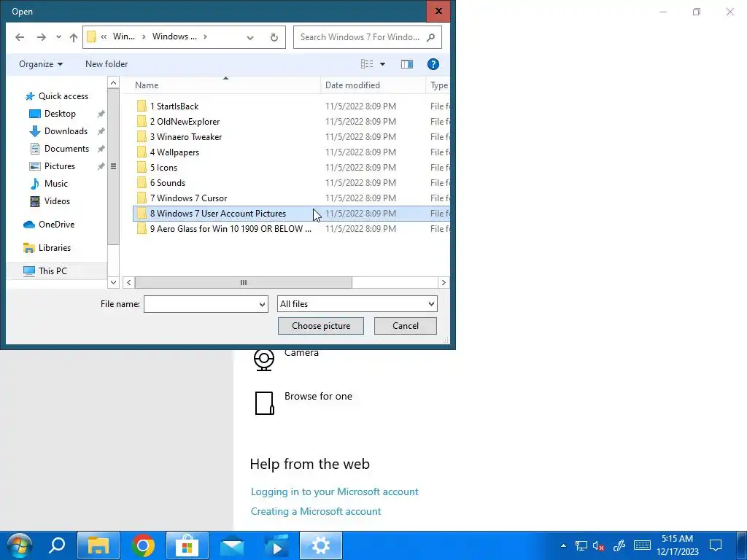Viewport: 747px width, 560px height.
Task: Go up one folder level
Action: (x=74, y=37)
